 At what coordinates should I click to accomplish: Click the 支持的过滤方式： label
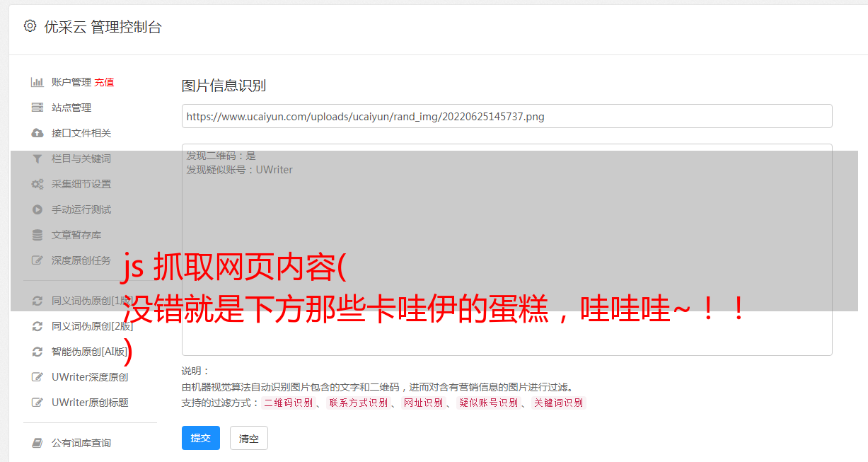(221, 403)
